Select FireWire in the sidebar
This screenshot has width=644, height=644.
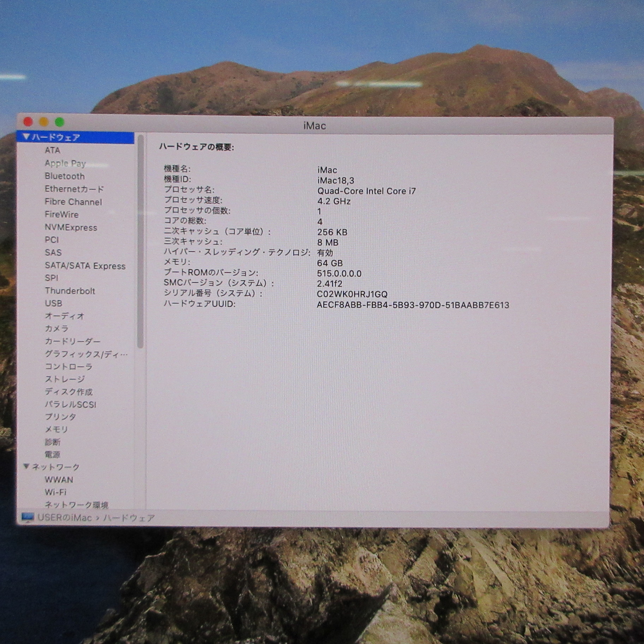[61, 214]
